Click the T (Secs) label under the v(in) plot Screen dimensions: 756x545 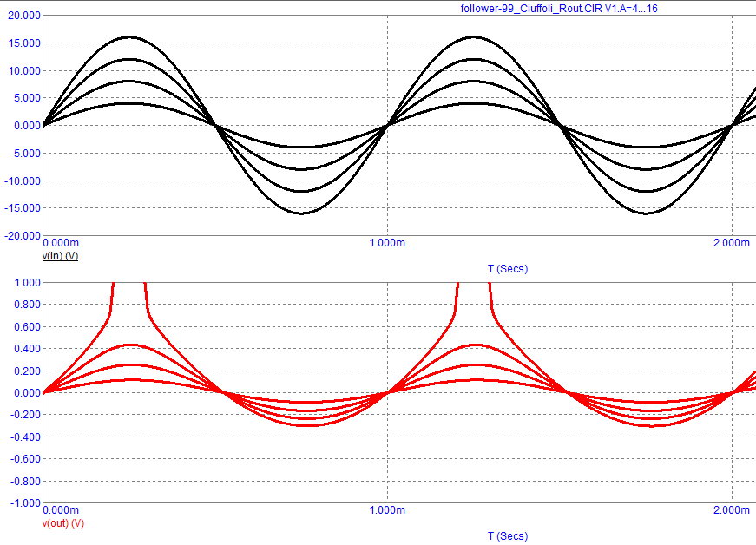point(508,269)
